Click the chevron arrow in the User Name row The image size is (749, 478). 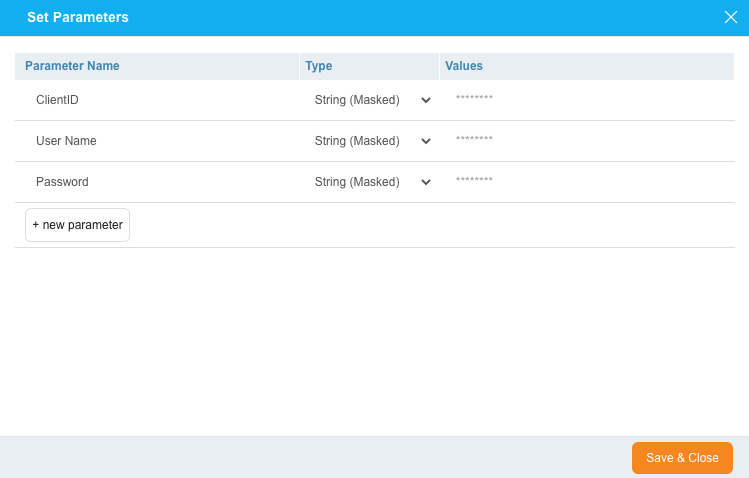(x=426, y=141)
